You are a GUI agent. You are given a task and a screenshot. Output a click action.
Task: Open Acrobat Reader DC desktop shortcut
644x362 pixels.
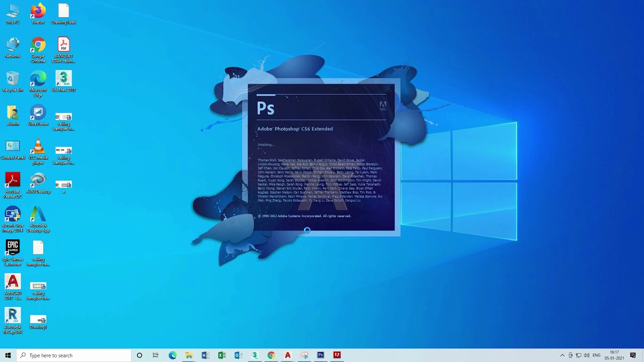(13, 186)
